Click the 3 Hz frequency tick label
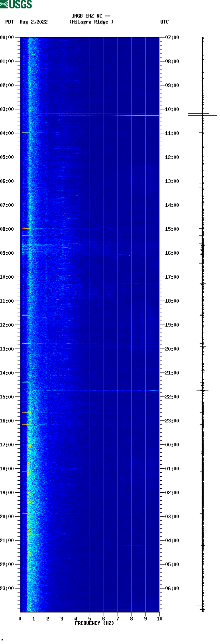Viewport: 220px width, 644px height. pyautogui.click(x=62, y=619)
